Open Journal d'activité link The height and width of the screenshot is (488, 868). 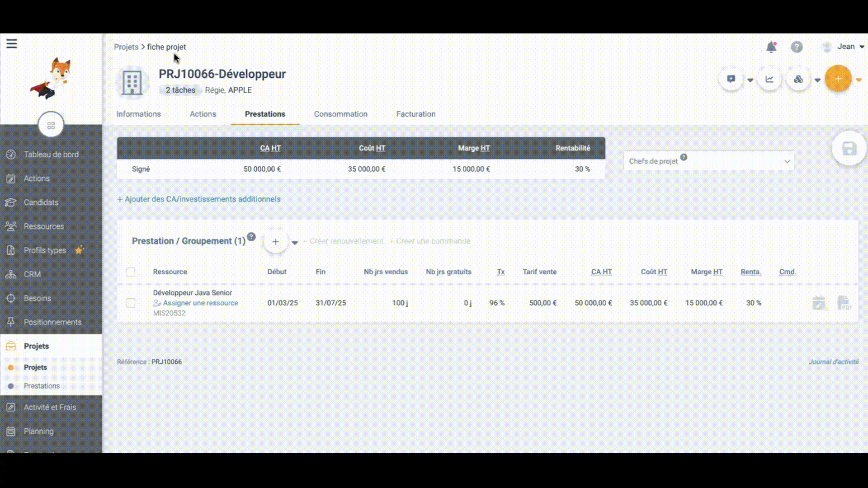click(833, 362)
